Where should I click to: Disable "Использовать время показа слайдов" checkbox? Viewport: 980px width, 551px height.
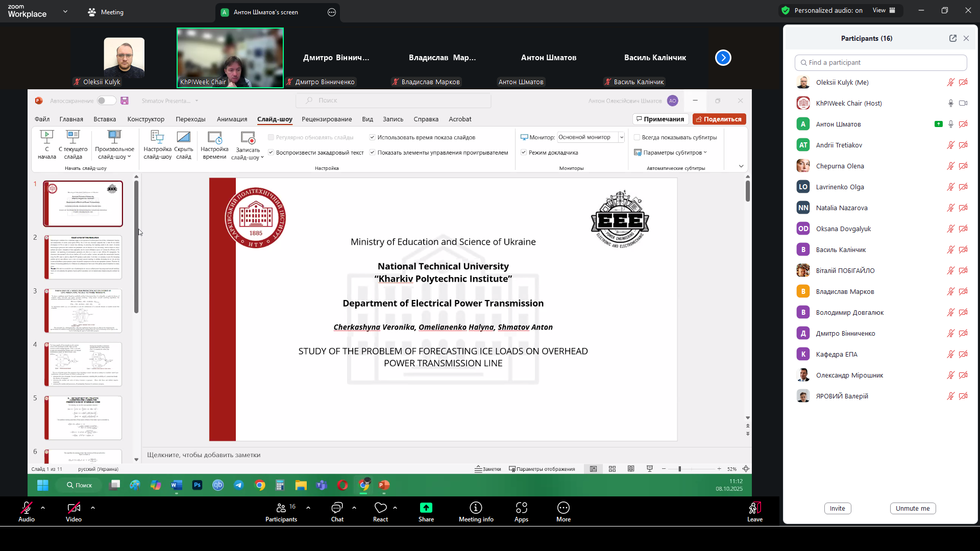coord(373,137)
